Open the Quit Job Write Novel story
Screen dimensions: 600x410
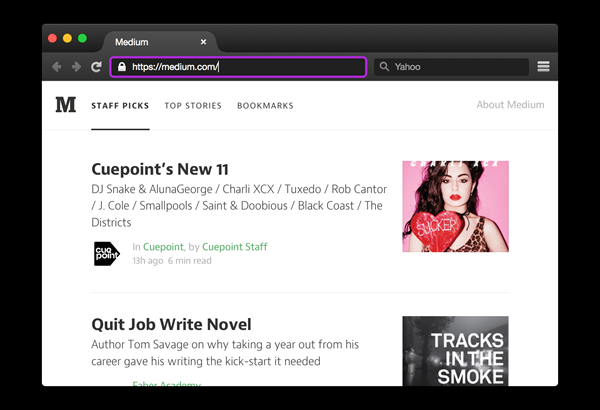tap(171, 325)
